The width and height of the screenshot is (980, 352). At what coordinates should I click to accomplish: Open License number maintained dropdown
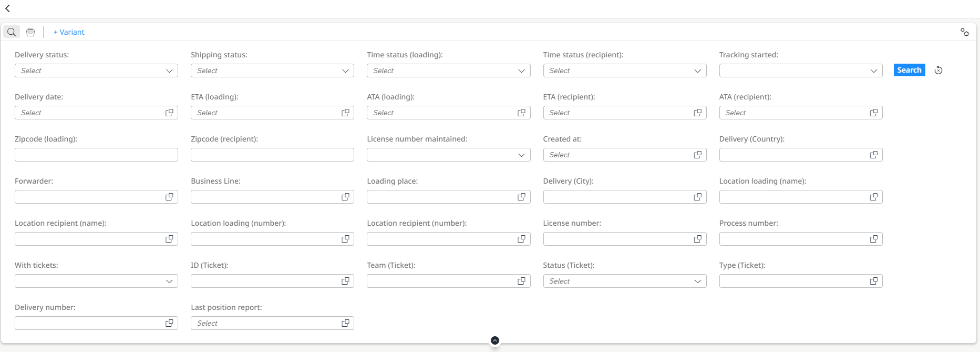[448, 155]
